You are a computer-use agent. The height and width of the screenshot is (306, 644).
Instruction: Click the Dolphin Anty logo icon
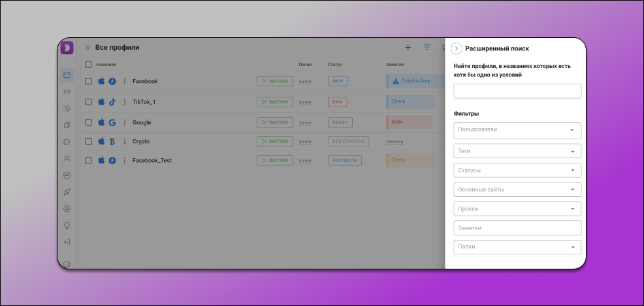pos(67,48)
